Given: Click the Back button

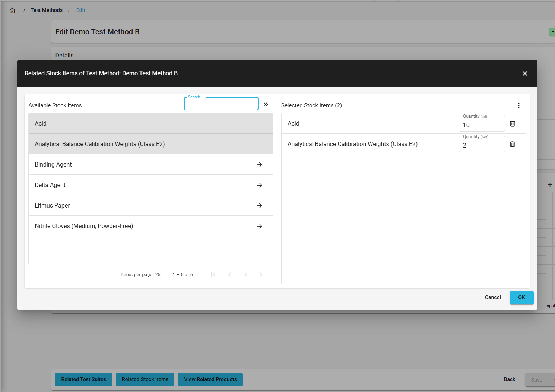Looking at the screenshot, I should pyautogui.click(x=510, y=379).
